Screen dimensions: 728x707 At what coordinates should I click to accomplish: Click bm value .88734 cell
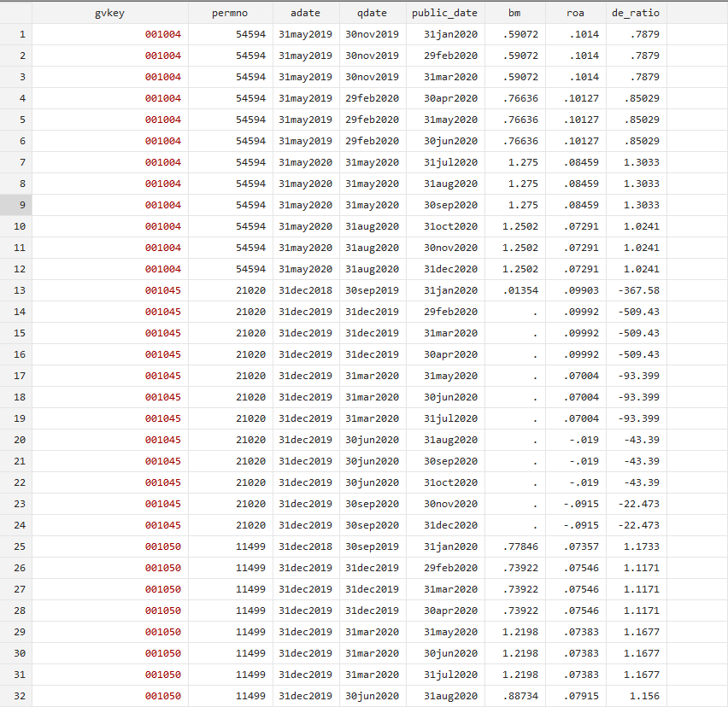(x=515, y=696)
